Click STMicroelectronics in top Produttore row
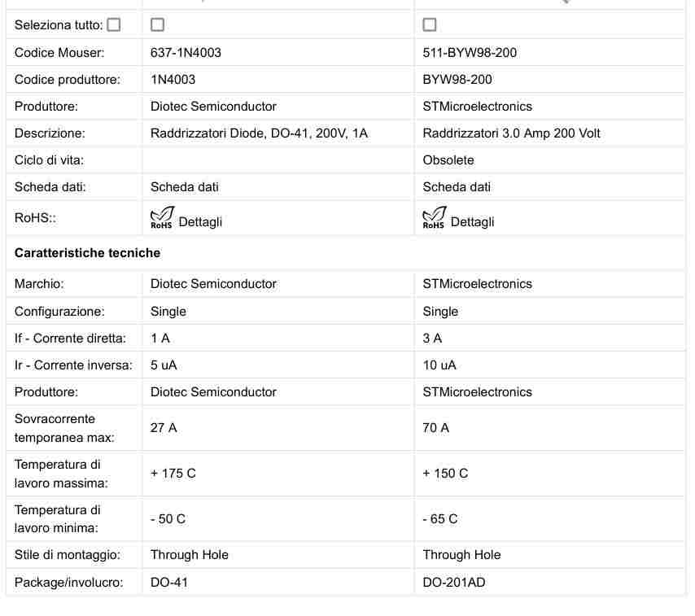The width and height of the screenshot is (695, 616). tap(478, 107)
